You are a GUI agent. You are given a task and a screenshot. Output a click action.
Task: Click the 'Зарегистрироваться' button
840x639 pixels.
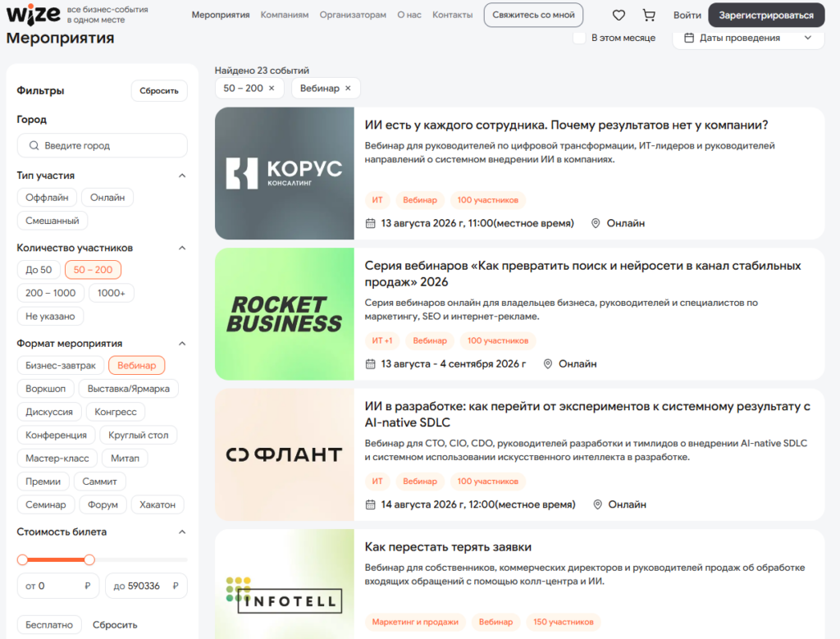767,15
